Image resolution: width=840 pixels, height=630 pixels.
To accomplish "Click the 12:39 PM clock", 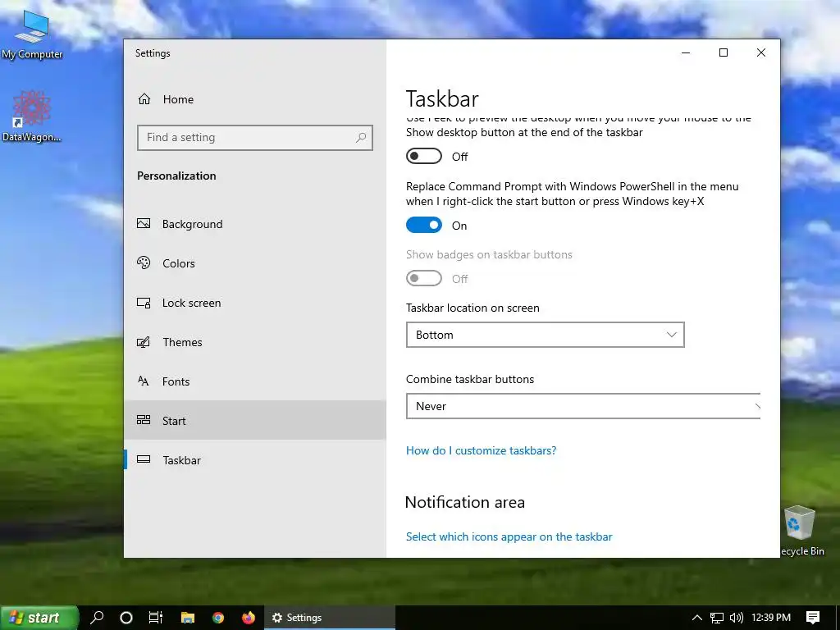I will (x=771, y=618).
